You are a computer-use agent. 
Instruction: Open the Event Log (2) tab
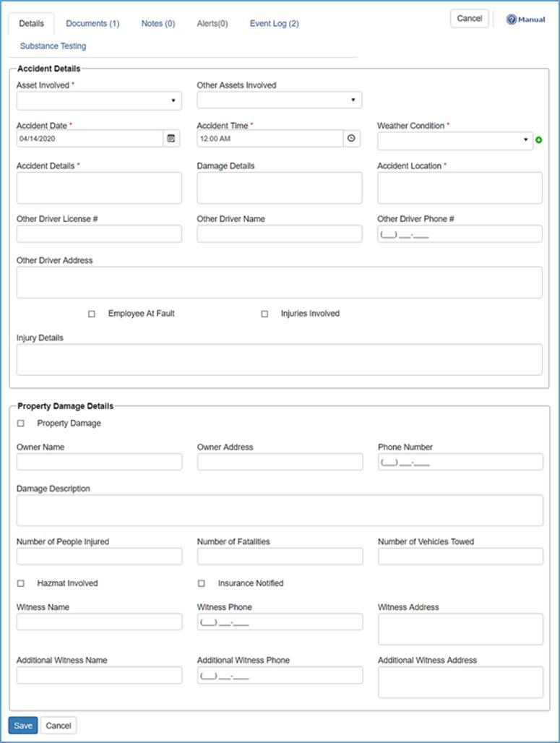274,24
